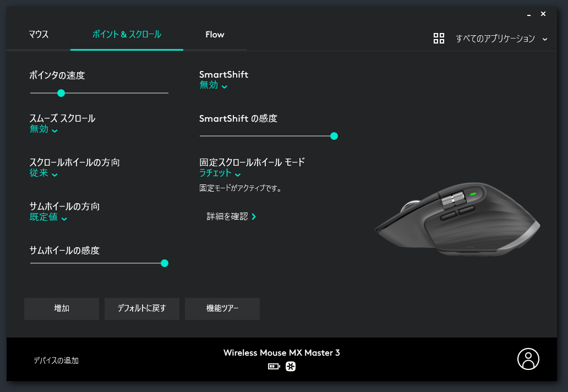Close the Logitech Options window
Image resolution: width=568 pixels, height=392 pixels.
[x=543, y=14]
